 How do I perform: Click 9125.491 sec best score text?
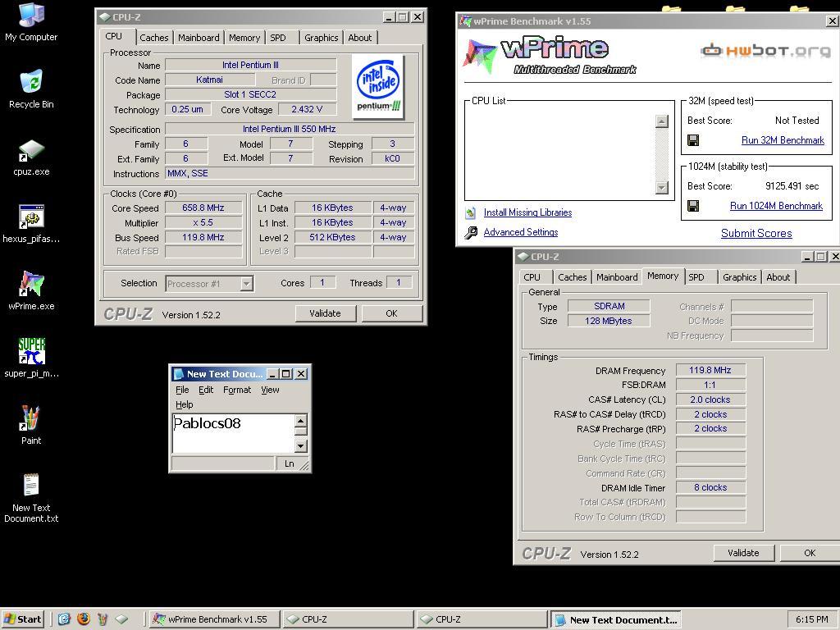point(792,186)
